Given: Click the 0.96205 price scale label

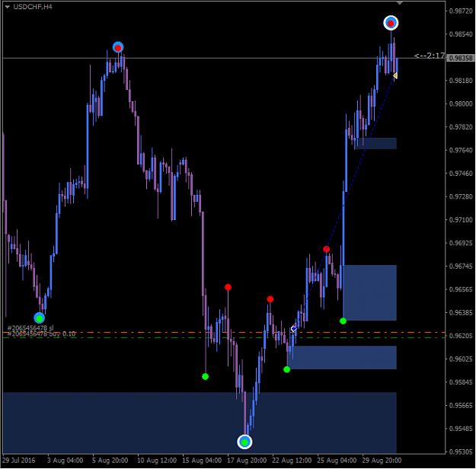Looking at the screenshot, I should click(x=461, y=336).
